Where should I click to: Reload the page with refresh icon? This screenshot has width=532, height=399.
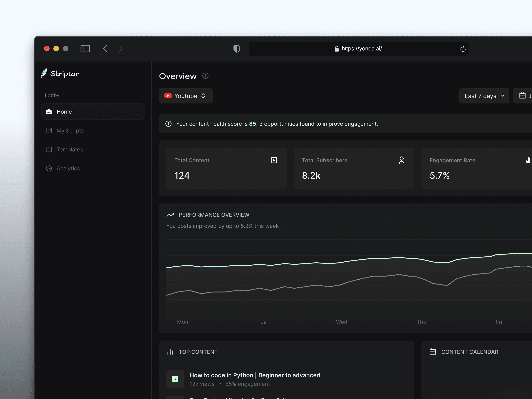click(463, 49)
